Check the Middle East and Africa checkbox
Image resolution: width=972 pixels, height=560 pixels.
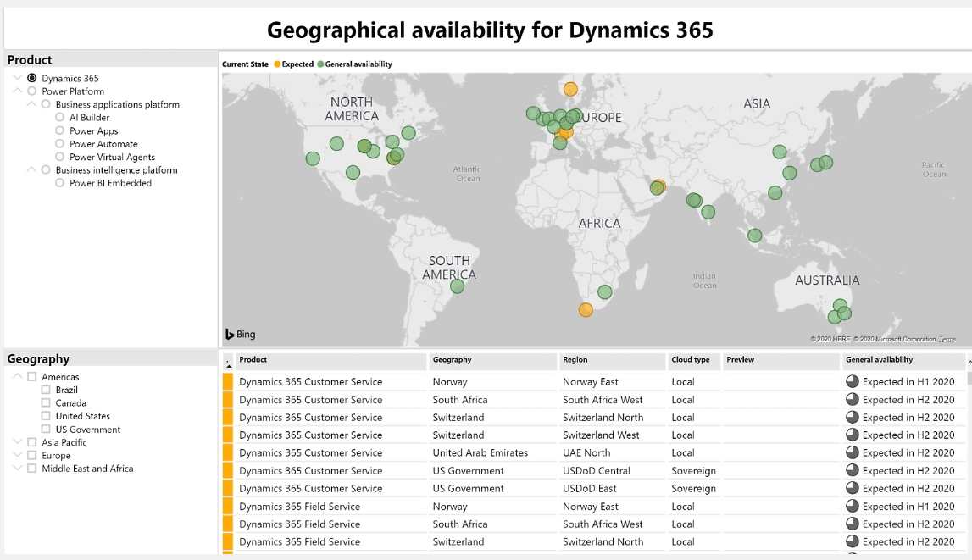pos(31,469)
